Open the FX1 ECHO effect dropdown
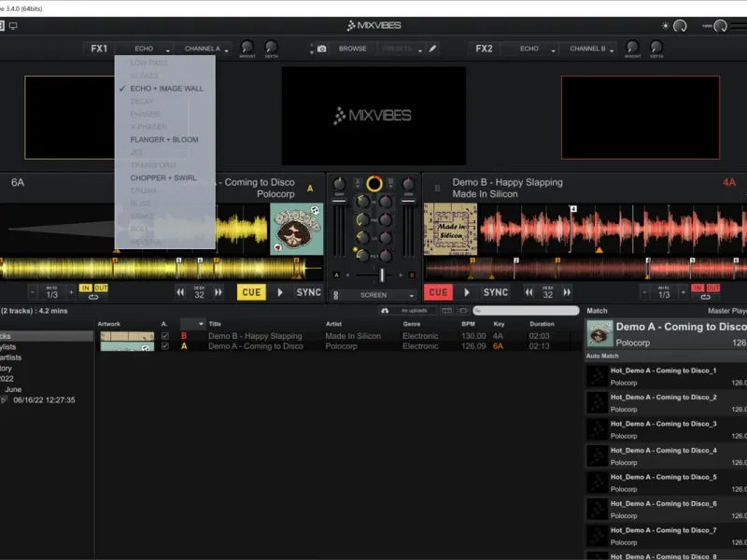The height and width of the screenshot is (560, 747). pyautogui.click(x=145, y=49)
